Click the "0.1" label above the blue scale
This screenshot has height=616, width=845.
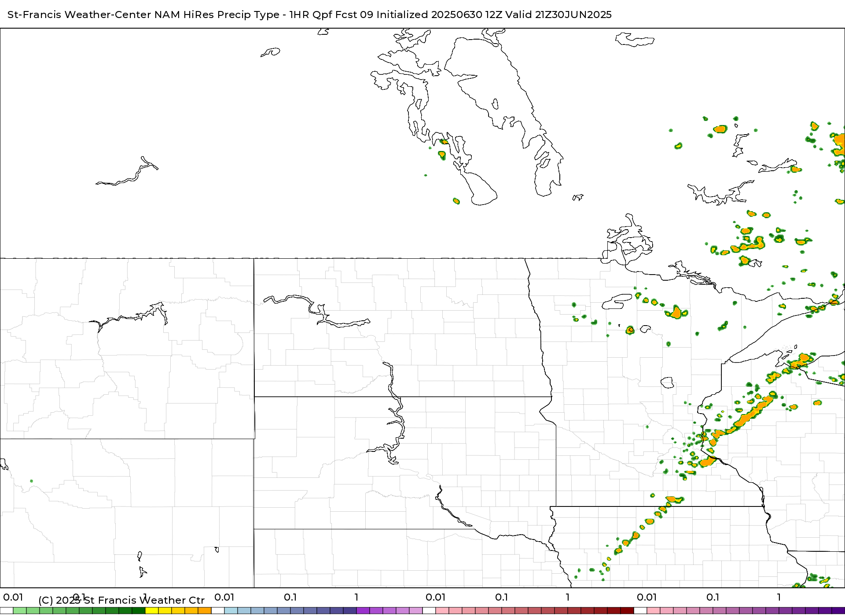[290, 597]
